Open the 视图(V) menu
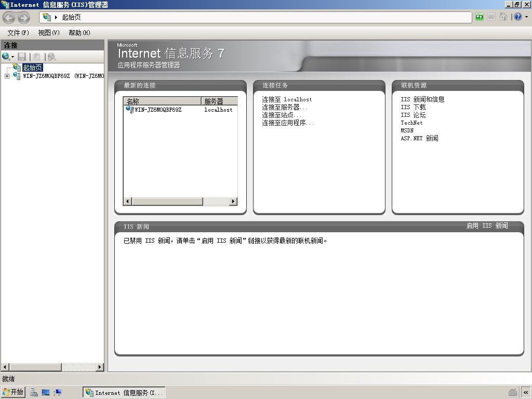 pyautogui.click(x=49, y=33)
